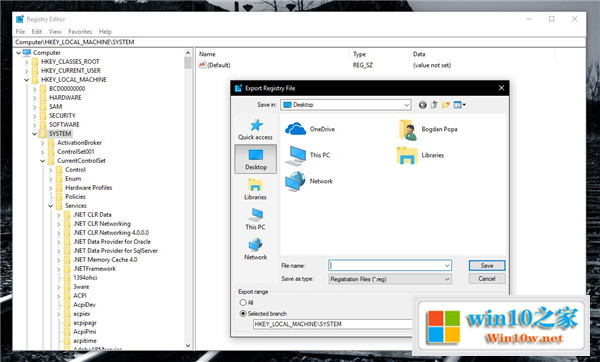Select the Libraries item in file list
This screenshot has width=600, height=362.
420,155
